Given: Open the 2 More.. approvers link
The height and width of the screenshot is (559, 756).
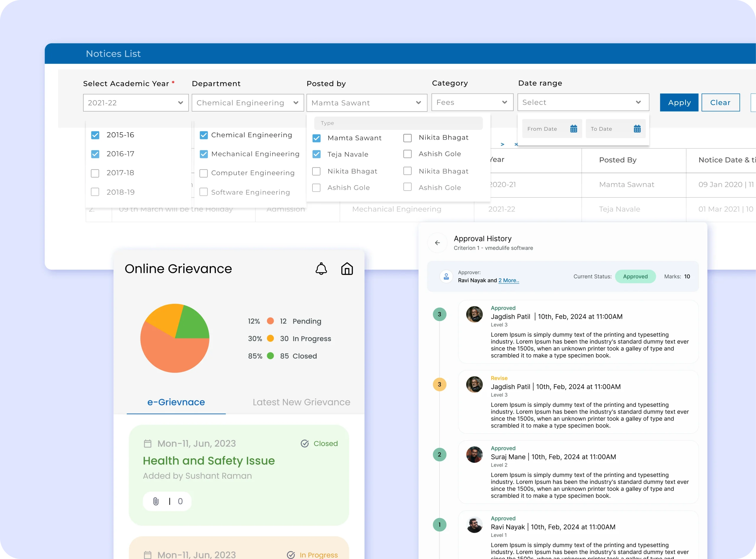Looking at the screenshot, I should (x=509, y=280).
